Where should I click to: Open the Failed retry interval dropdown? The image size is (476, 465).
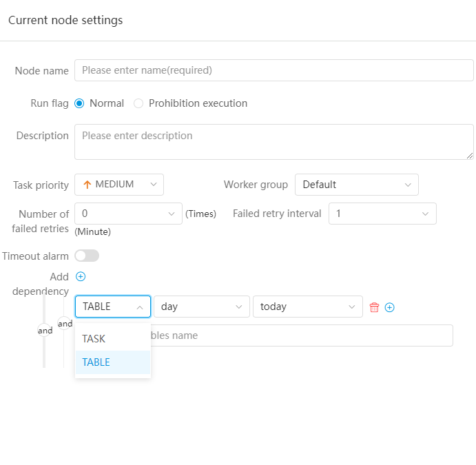[x=382, y=214]
